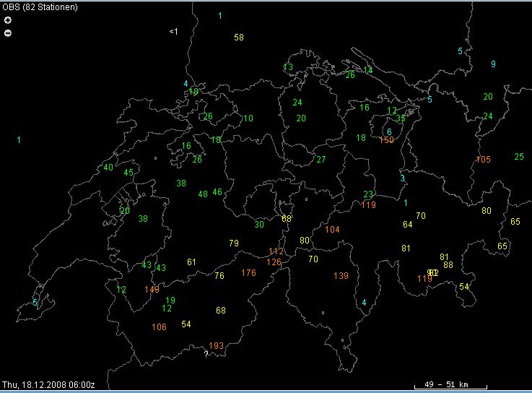Screen dimensions: 532x393
Task: Select the white <1 station marker
Action: click(x=173, y=32)
